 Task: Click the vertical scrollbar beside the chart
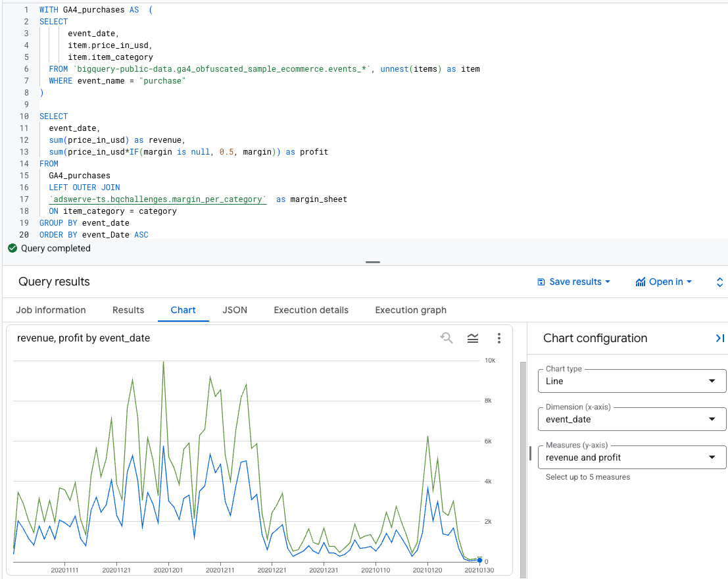[x=523, y=469]
